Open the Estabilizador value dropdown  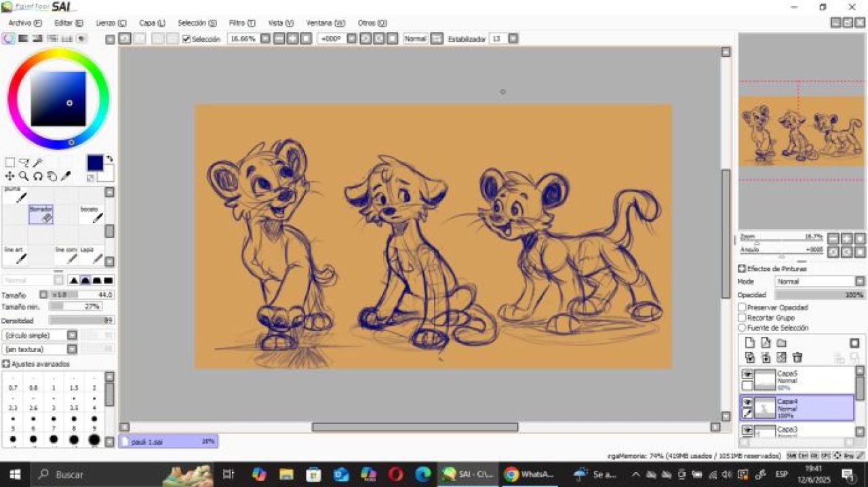point(513,39)
